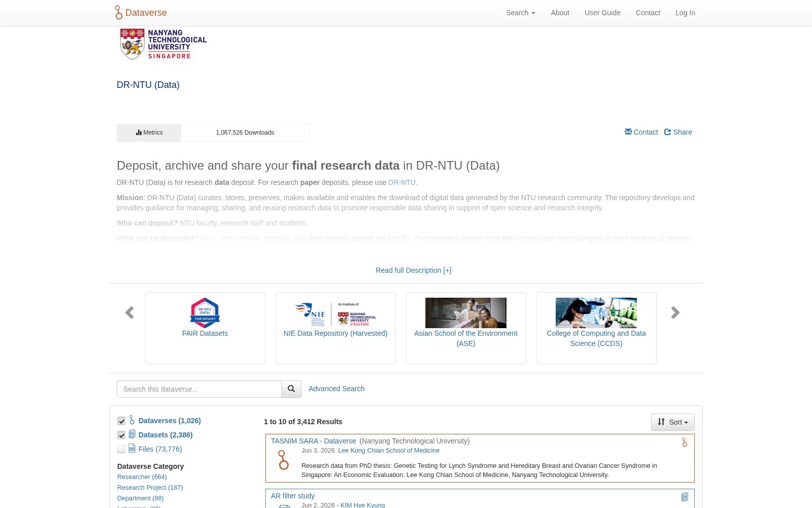812x508 pixels.
Task: Open Advanced Search link
Action: click(x=336, y=389)
